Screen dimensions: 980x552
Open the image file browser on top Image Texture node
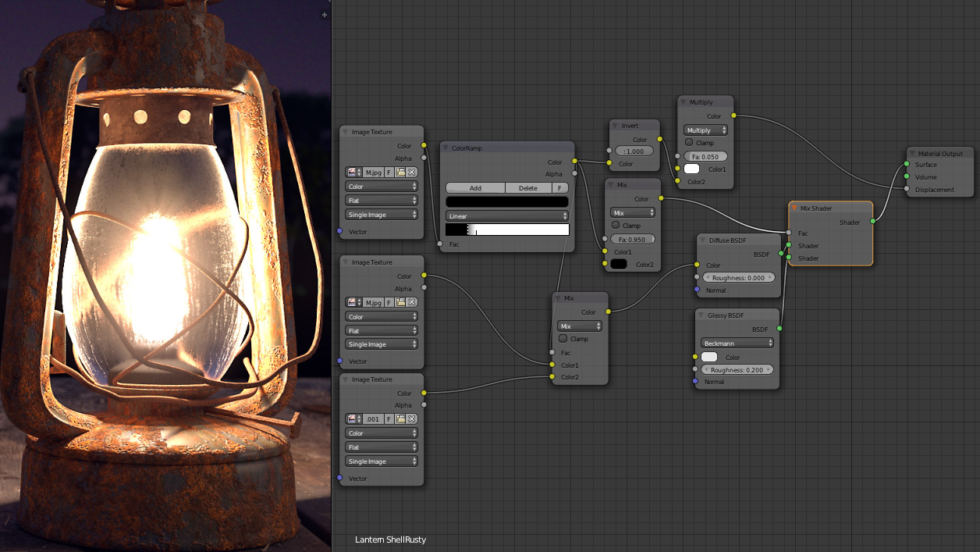400,172
